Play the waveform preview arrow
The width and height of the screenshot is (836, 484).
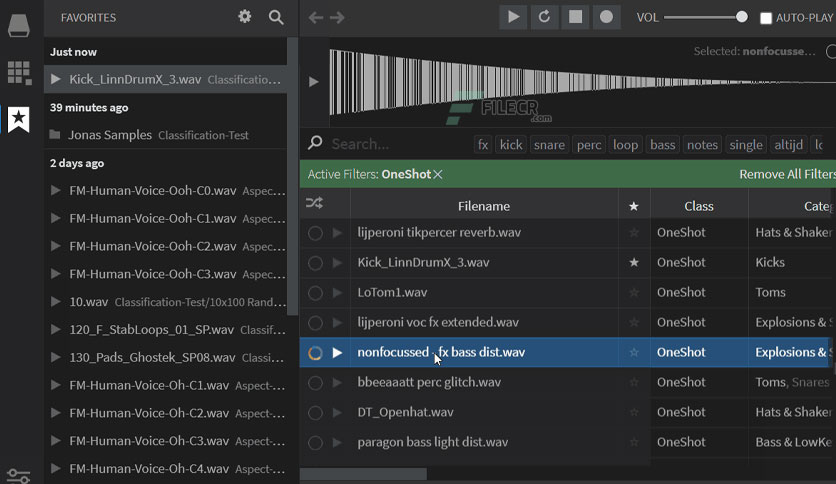pyautogui.click(x=314, y=82)
